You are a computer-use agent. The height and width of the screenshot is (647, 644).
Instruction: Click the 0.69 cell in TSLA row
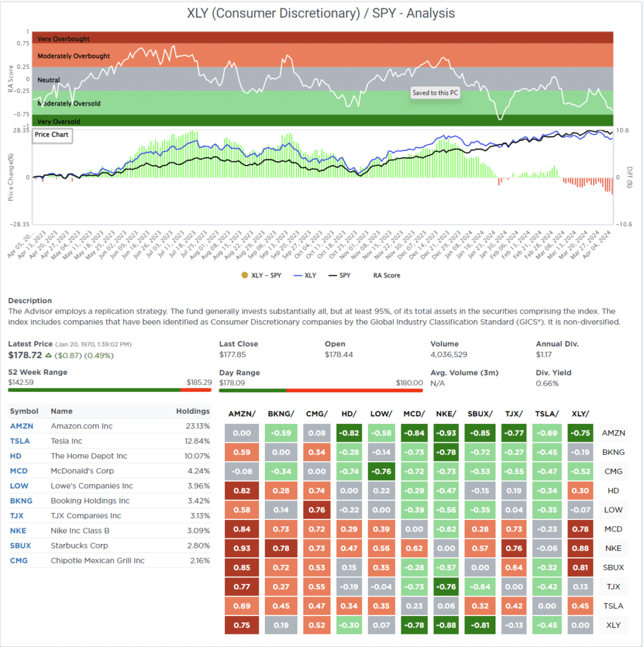point(242,606)
